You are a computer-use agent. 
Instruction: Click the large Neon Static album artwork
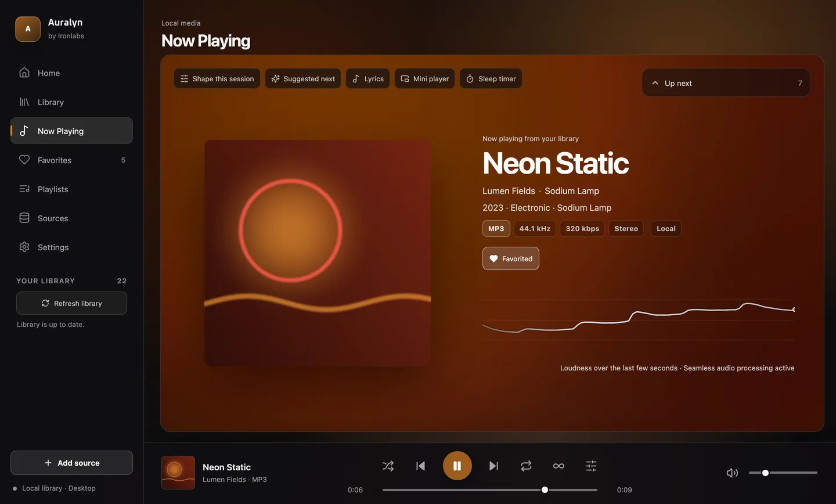pos(318,253)
